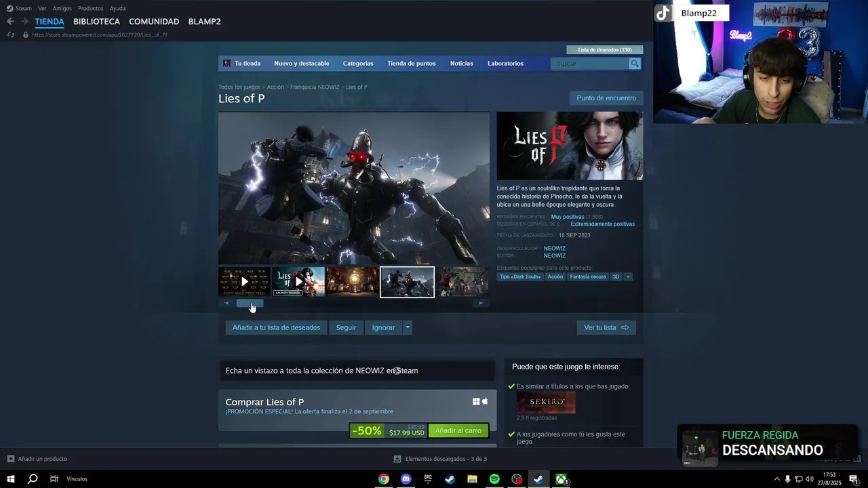Click the Windows platform icon in purchase box
Viewport: 868px width, 488px height.
tap(476, 401)
